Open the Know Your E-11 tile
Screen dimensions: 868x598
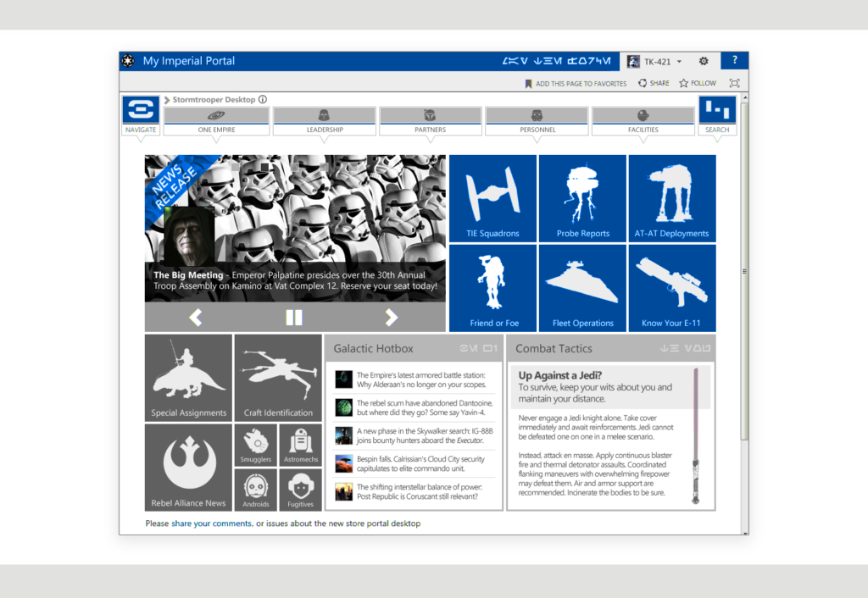(x=672, y=288)
